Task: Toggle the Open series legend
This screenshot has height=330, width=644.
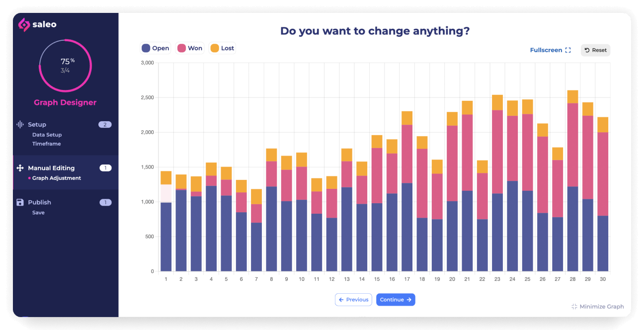Action: (156, 48)
